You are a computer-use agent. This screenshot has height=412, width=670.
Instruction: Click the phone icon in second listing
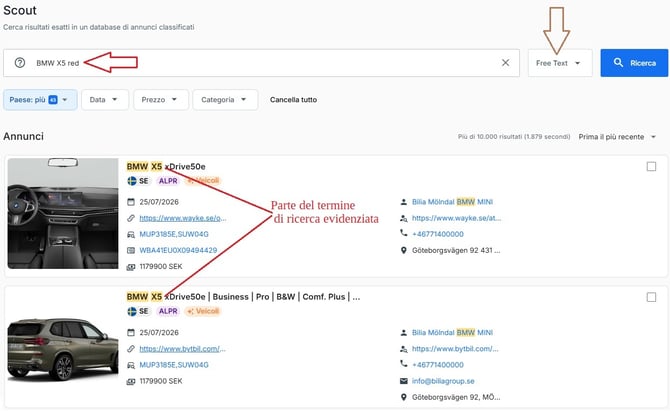[x=403, y=364]
